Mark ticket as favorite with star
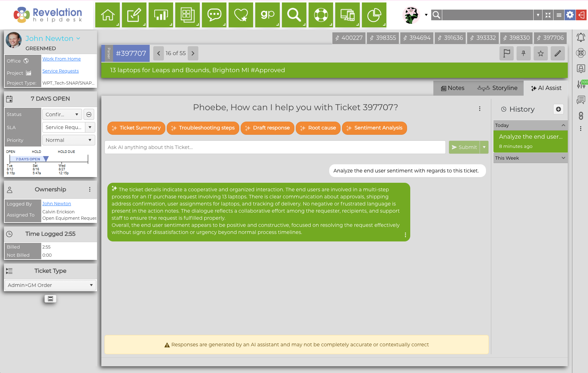 coord(540,53)
